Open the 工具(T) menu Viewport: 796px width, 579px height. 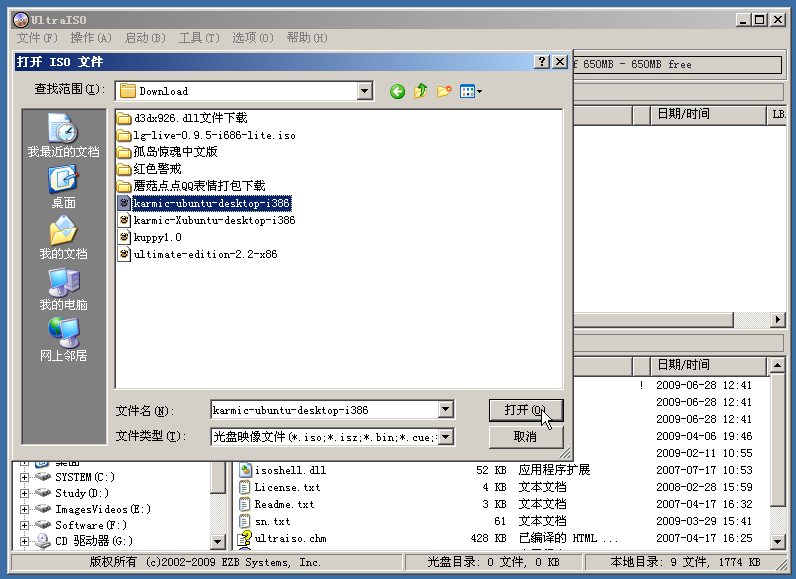click(x=199, y=38)
